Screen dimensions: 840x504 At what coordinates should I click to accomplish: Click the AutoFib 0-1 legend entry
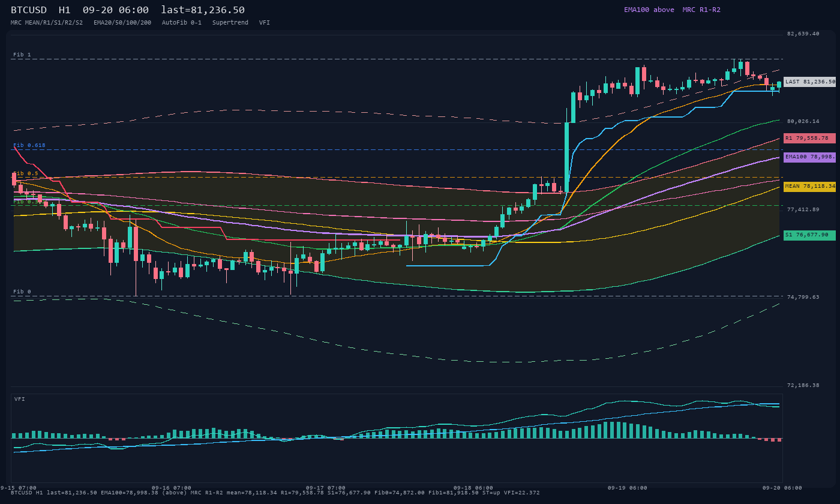pyautogui.click(x=182, y=22)
